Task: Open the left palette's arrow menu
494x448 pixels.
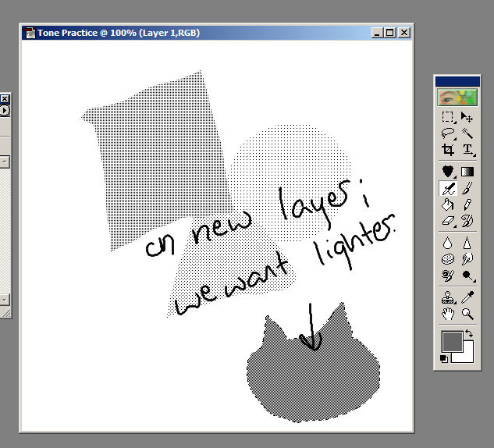Action: point(5,111)
